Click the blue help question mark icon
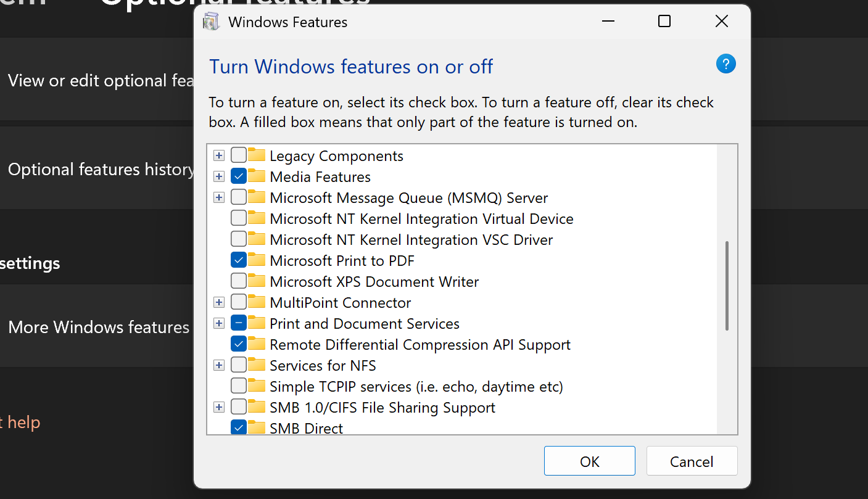868x499 pixels. (x=726, y=64)
